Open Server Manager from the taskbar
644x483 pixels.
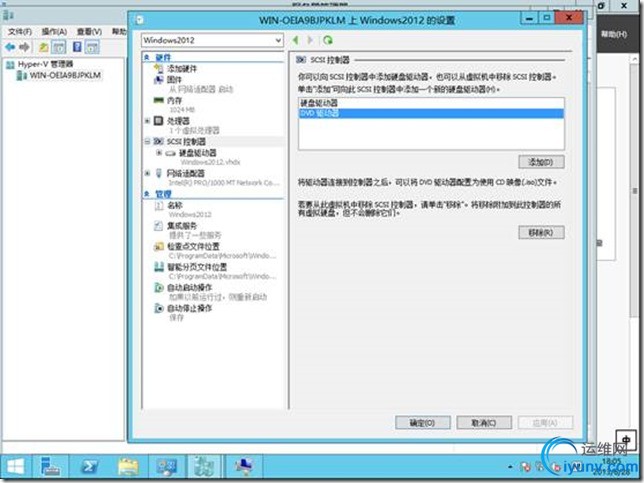50,466
